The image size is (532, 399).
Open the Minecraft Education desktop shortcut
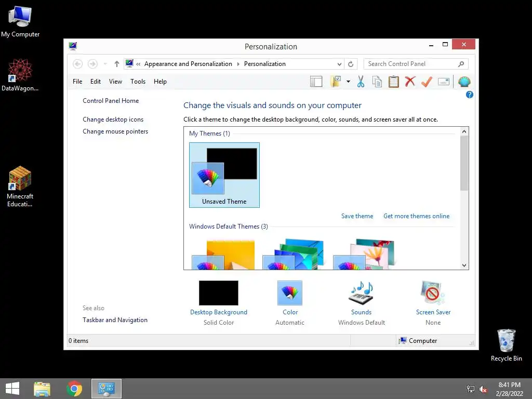pyautogui.click(x=20, y=187)
